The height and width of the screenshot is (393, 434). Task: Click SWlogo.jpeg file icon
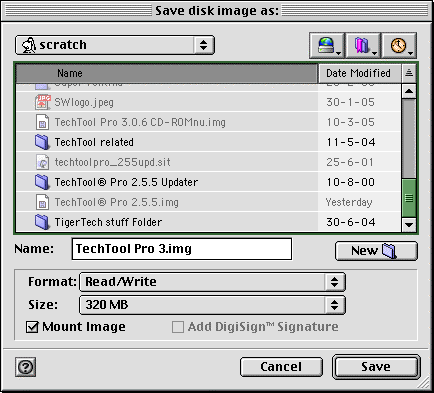(x=43, y=102)
